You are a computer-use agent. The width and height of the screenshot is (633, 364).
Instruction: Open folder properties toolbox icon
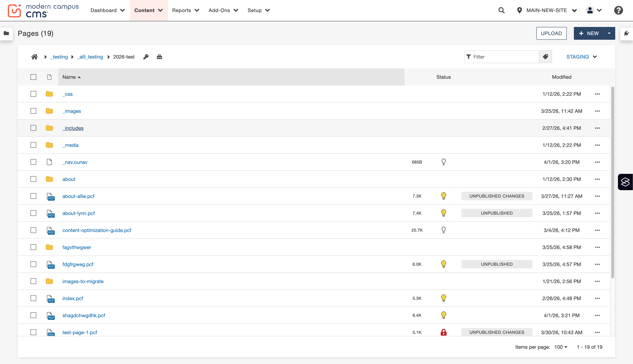click(x=159, y=57)
